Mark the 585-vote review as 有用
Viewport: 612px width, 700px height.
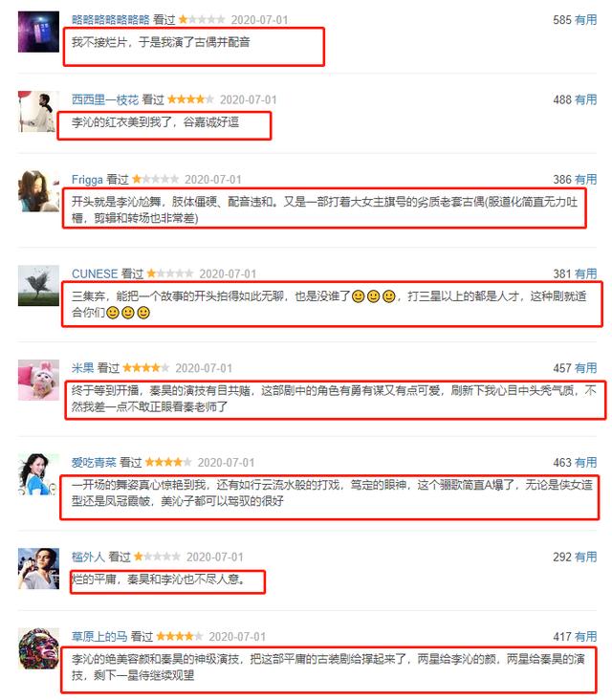coord(585,20)
